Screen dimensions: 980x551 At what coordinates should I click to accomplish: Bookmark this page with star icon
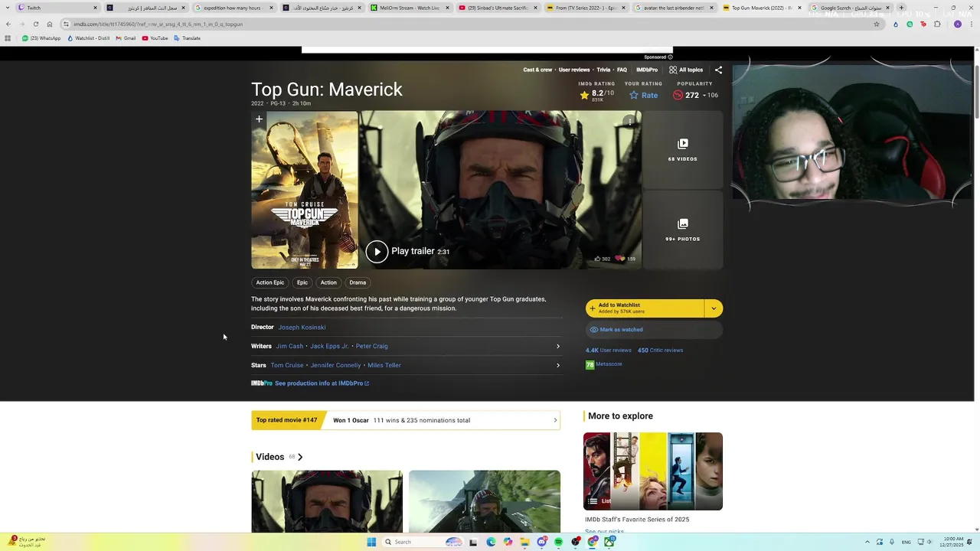pyautogui.click(x=877, y=24)
